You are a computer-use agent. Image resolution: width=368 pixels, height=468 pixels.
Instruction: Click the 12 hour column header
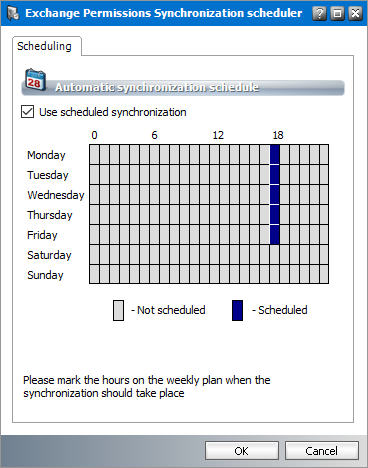click(x=218, y=135)
